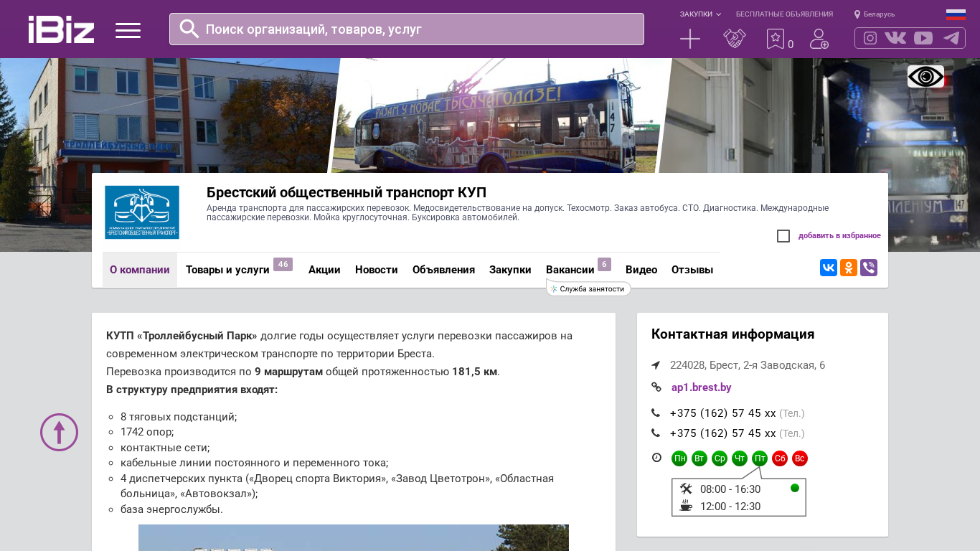This screenshot has height=551, width=980.
Task: Open the 'Беларусь' location selector
Action: [x=875, y=14]
